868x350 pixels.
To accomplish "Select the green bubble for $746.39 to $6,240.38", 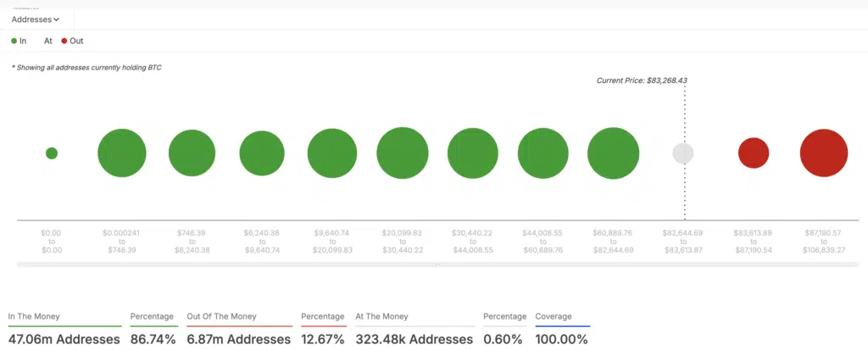I will (192, 153).
